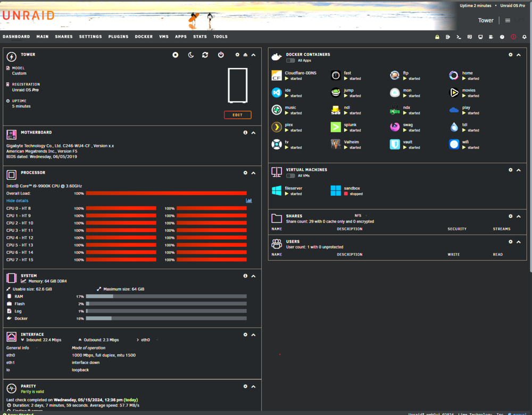Click the Edit button under tower case
The height and width of the screenshot is (415, 532).
coord(237,115)
